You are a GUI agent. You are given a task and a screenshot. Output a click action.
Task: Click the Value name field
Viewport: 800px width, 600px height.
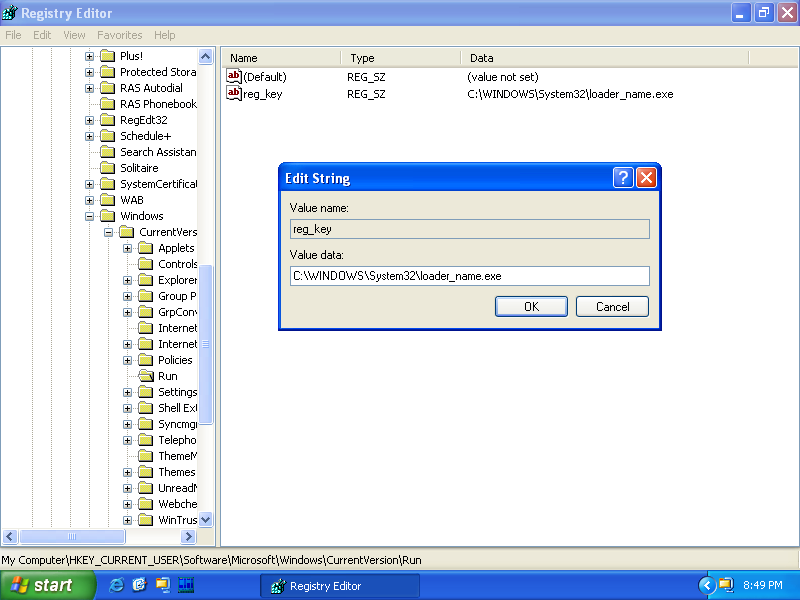coord(469,229)
